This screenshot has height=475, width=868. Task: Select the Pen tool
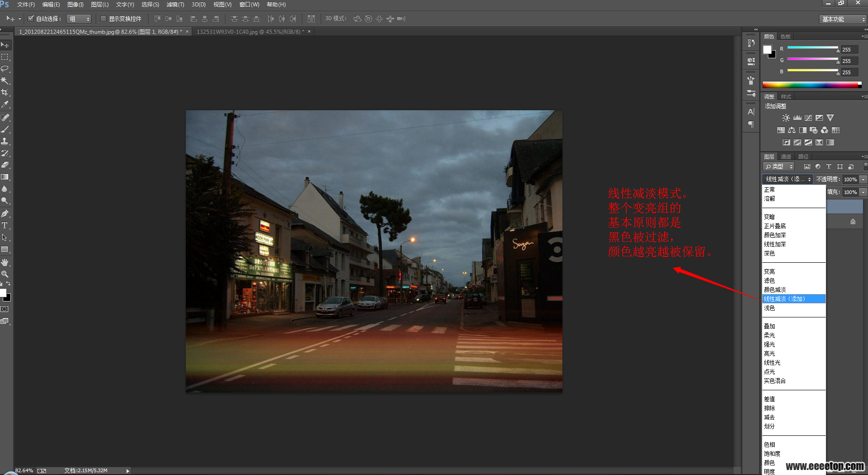click(x=5, y=214)
